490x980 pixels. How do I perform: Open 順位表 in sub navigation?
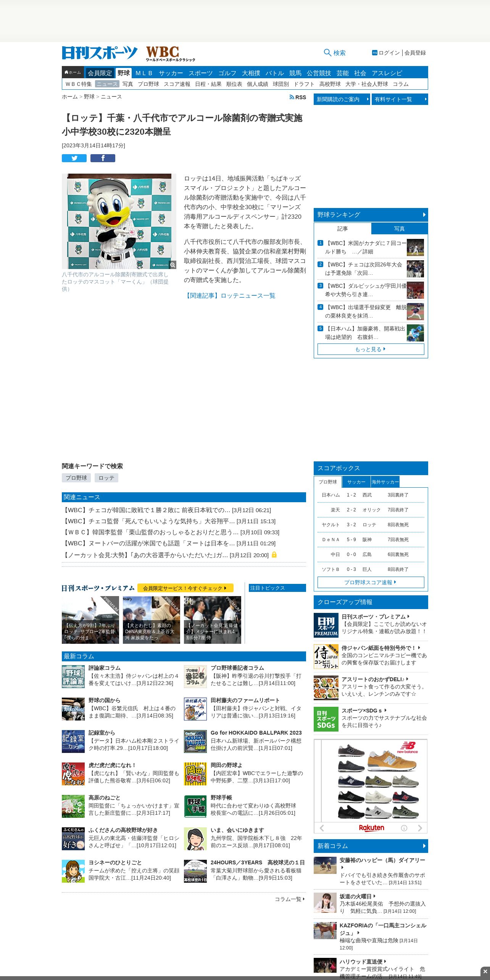pos(234,84)
